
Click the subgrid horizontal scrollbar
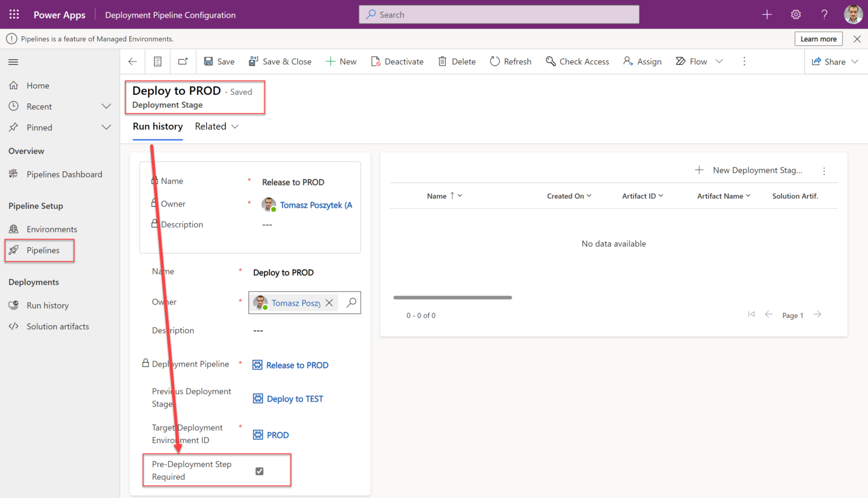coord(453,298)
